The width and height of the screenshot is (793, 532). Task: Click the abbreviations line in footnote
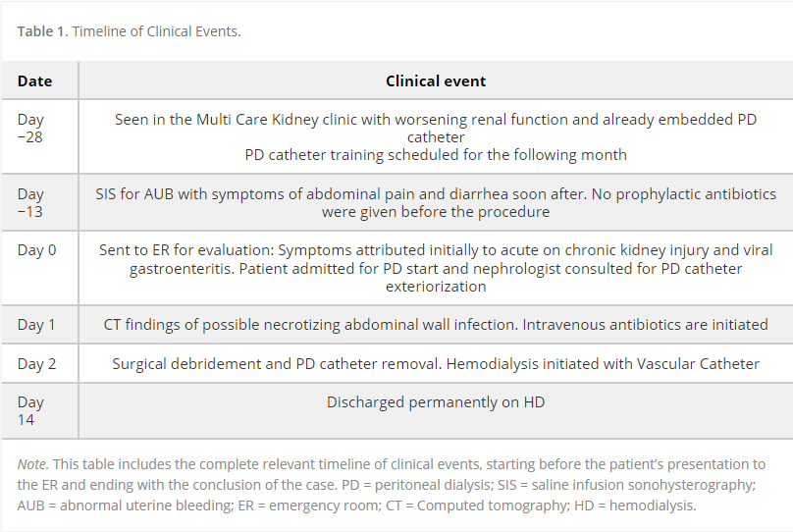click(x=356, y=505)
